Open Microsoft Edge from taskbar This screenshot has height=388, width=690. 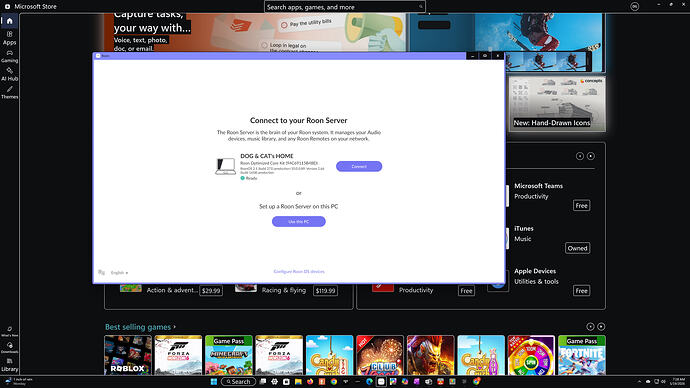369,381
